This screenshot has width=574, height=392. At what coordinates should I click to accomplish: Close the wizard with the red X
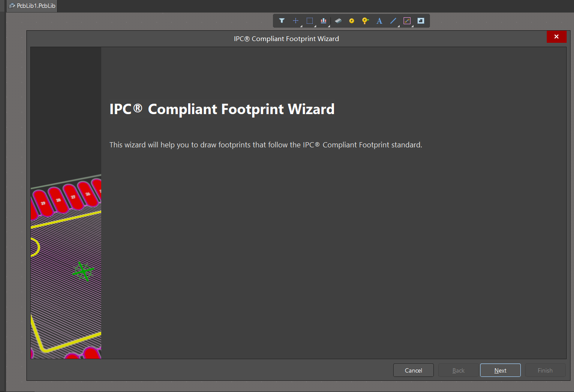[556, 37]
